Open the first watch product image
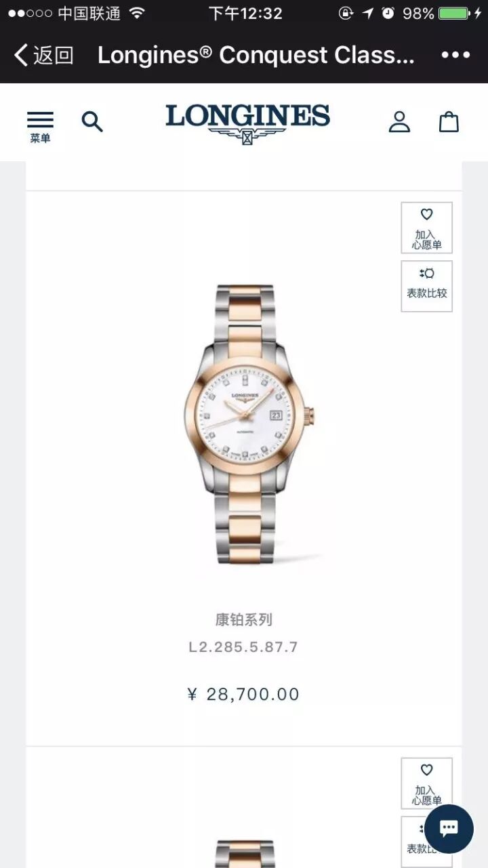This screenshot has width=488, height=868. coord(250,424)
